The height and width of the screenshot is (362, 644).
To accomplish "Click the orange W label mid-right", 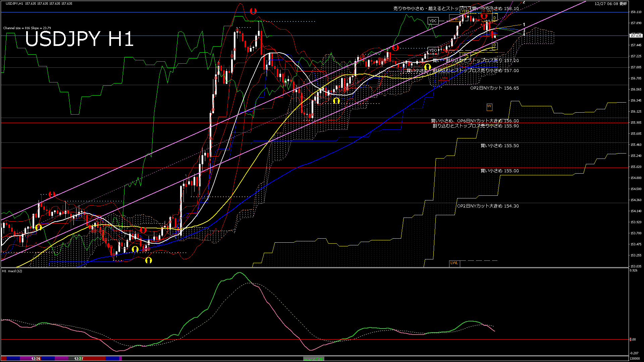I will point(489,107).
